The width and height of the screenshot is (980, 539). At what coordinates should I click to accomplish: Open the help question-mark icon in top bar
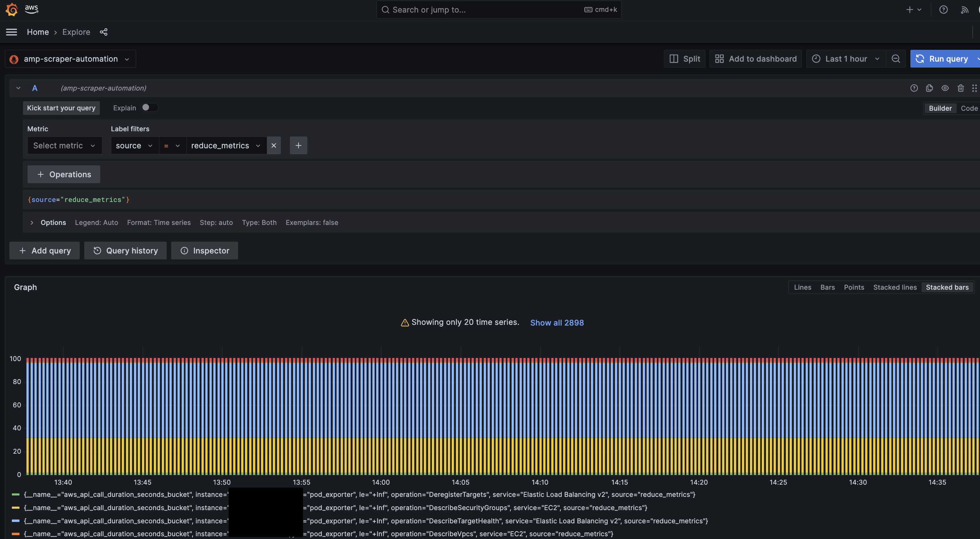tap(943, 9)
